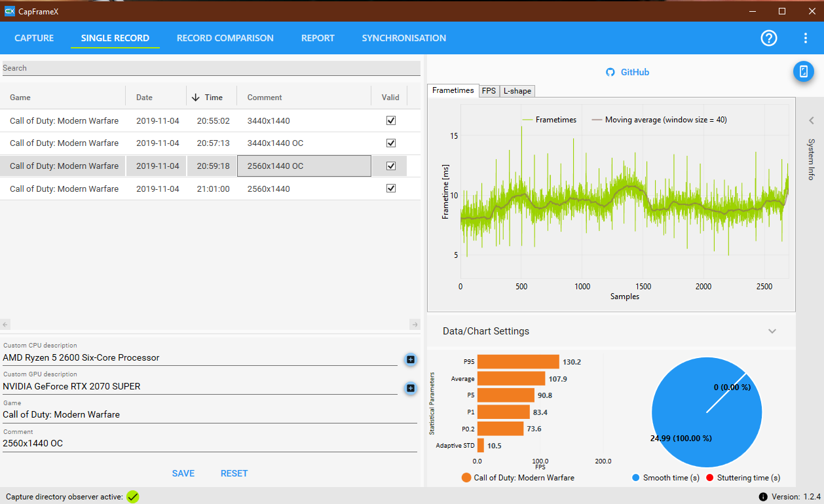This screenshot has height=504, width=824.
Task: Edit the Comment field showing 2560x1440 OC
Action: pyautogui.click(x=210, y=443)
